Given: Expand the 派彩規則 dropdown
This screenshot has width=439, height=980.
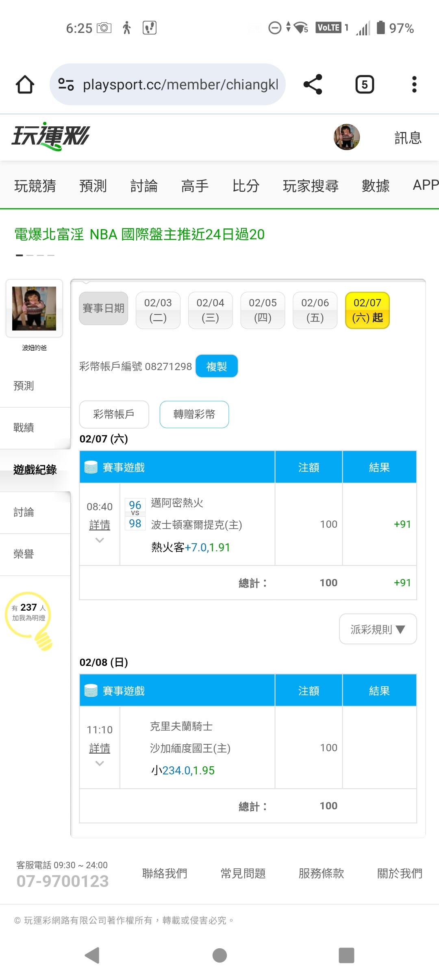Looking at the screenshot, I should [x=378, y=629].
